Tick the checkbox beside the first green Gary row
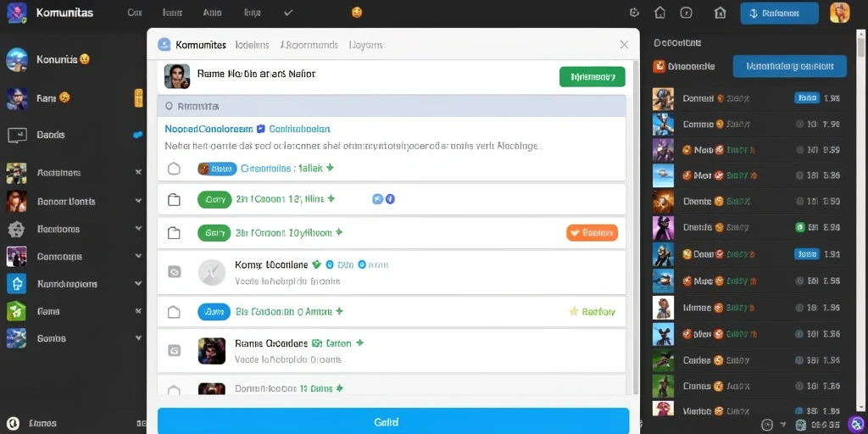868x434 pixels. pos(174,200)
